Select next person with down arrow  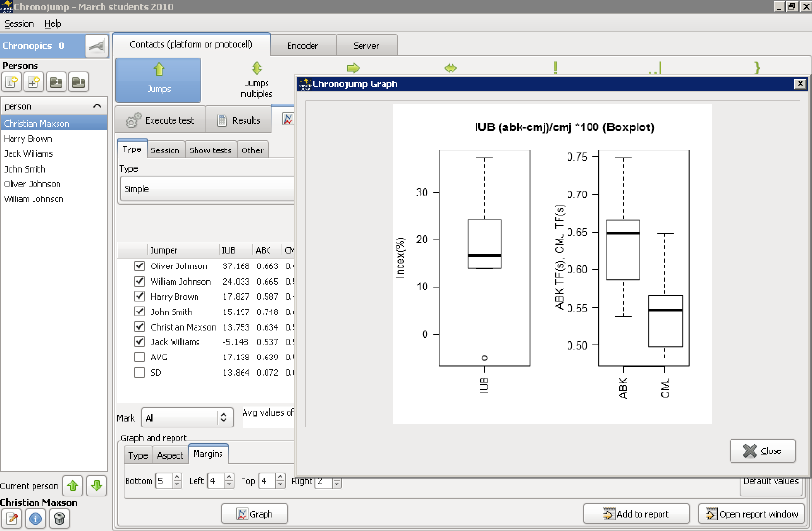96,486
